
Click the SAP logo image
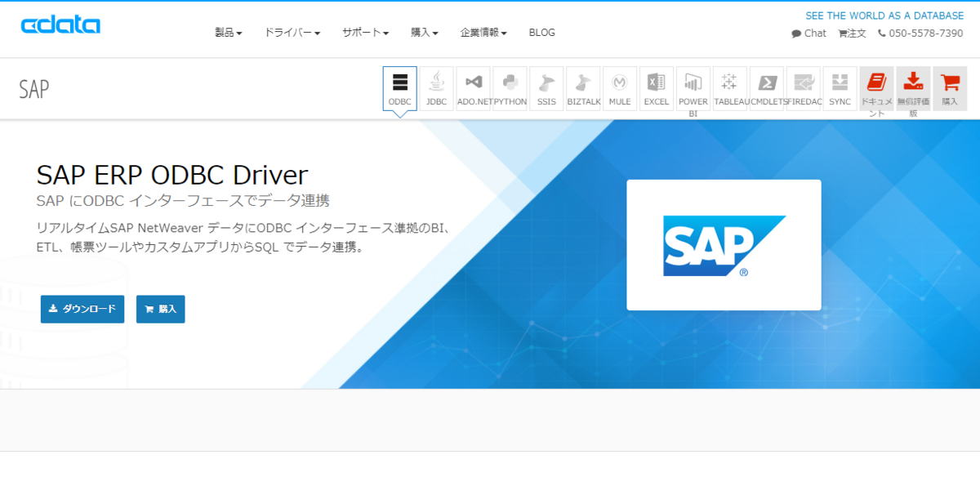coord(724,245)
